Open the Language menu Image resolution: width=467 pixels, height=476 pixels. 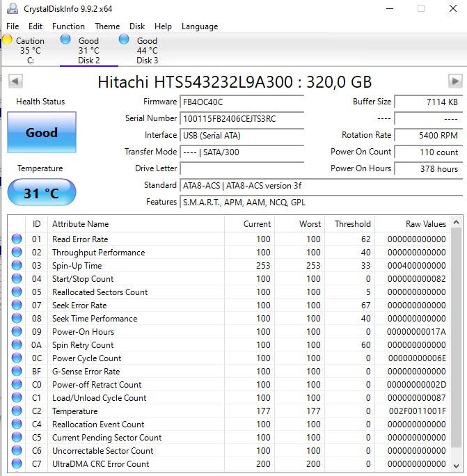pyautogui.click(x=200, y=26)
